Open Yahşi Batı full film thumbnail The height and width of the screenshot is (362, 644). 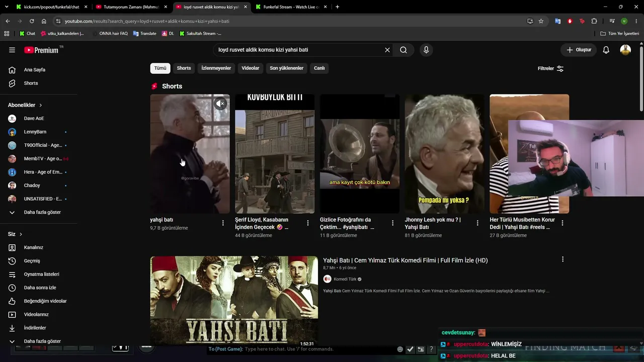[x=234, y=301]
